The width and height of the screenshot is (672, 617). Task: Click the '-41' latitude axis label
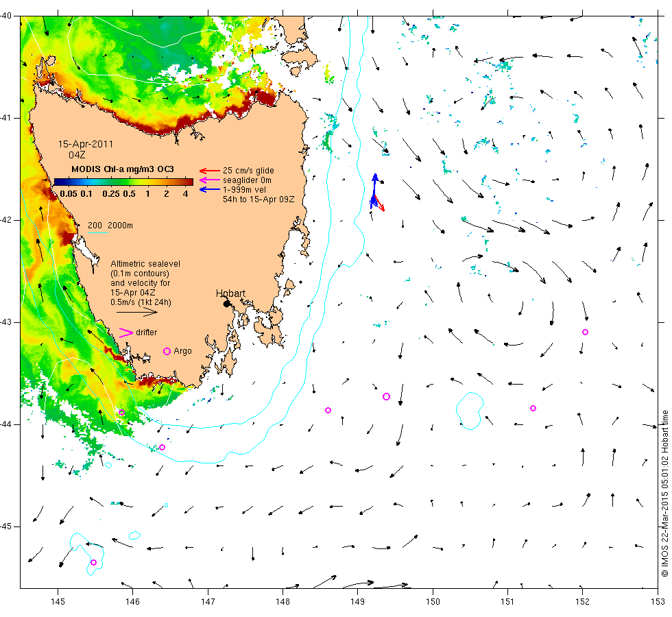[x=6, y=118]
